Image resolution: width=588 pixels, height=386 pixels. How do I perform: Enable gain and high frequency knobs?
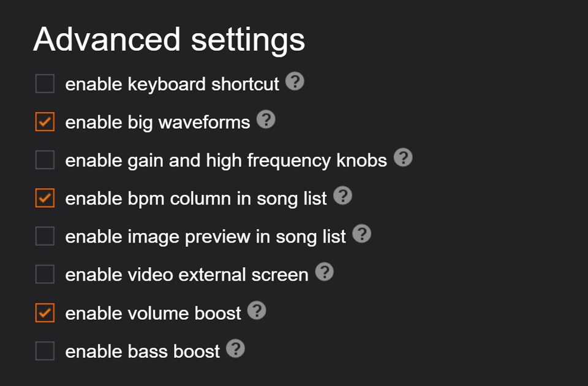point(44,160)
